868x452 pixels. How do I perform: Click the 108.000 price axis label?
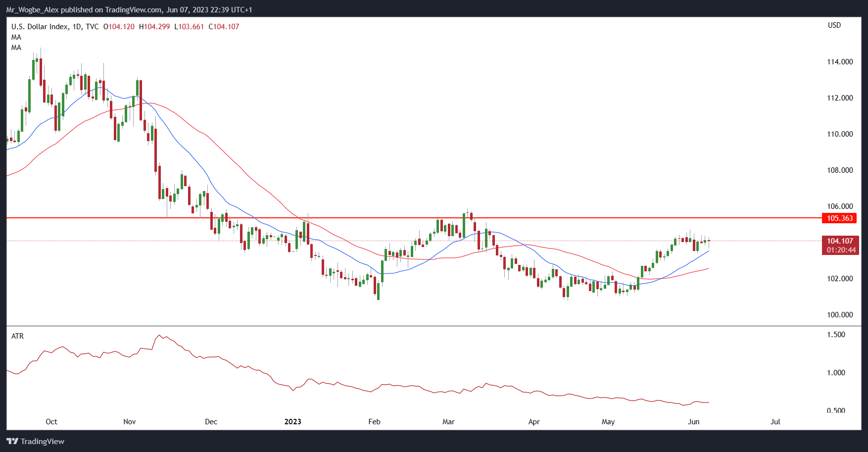pyautogui.click(x=840, y=170)
